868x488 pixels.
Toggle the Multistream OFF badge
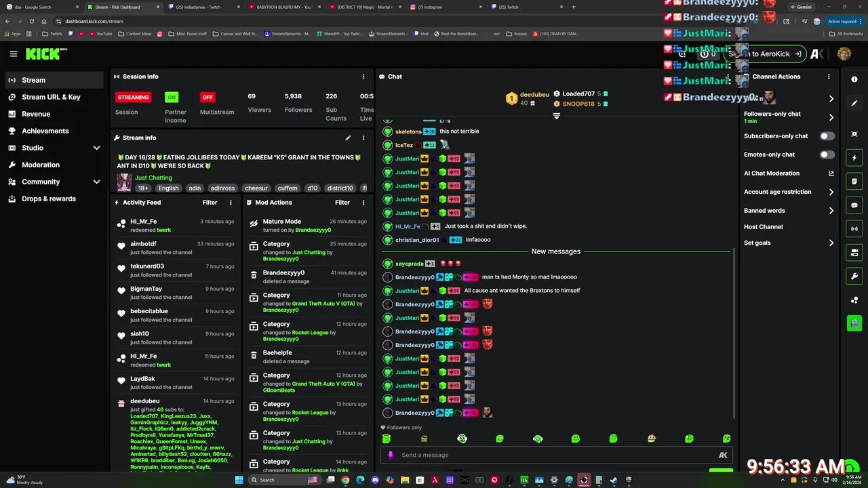pyautogui.click(x=208, y=97)
